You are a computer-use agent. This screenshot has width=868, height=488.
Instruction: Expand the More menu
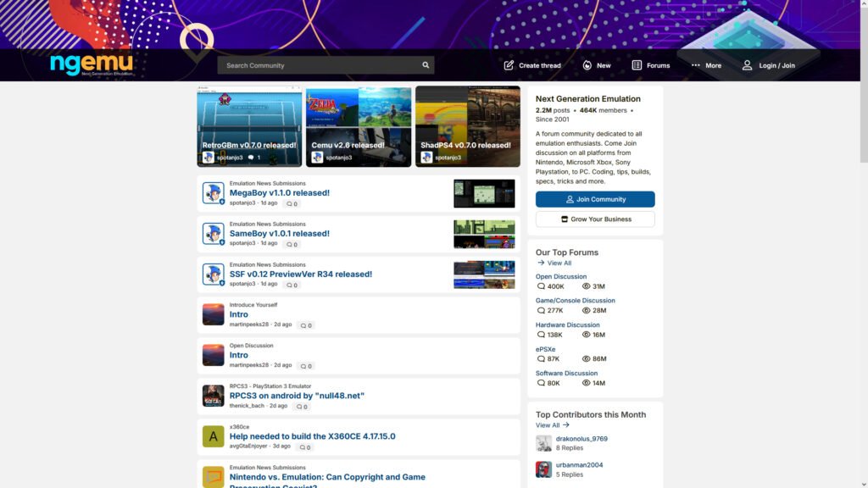tap(706, 65)
